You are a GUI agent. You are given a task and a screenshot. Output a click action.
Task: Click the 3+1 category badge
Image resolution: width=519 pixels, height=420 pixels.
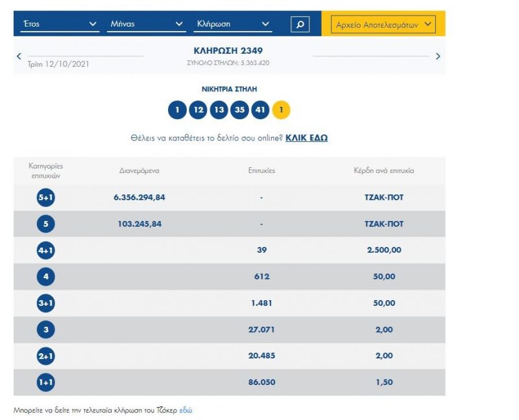tap(46, 303)
